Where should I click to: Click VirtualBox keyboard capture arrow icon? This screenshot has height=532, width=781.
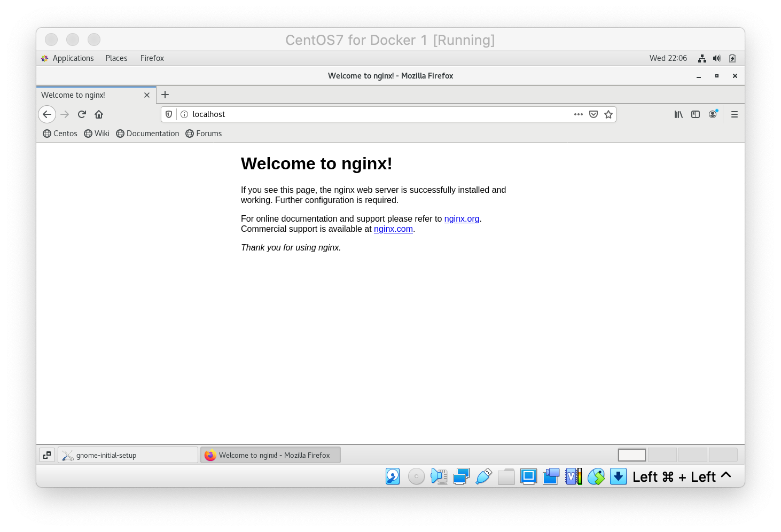pyautogui.click(x=618, y=476)
